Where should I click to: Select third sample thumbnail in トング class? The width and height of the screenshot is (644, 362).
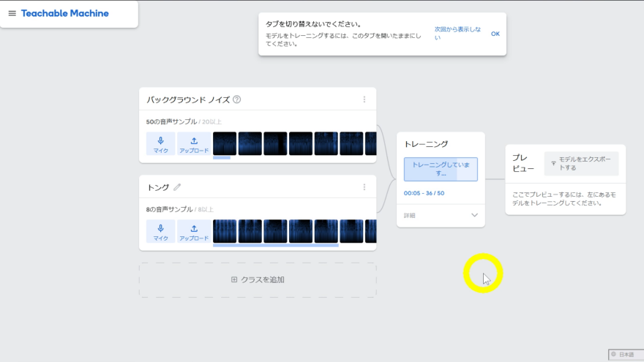click(x=275, y=231)
